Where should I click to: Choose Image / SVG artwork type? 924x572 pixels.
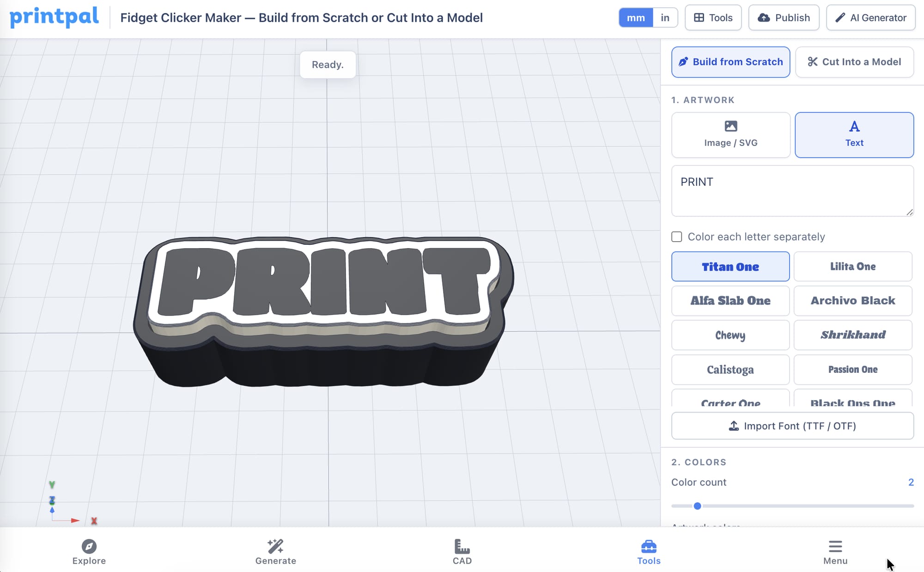click(730, 135)
